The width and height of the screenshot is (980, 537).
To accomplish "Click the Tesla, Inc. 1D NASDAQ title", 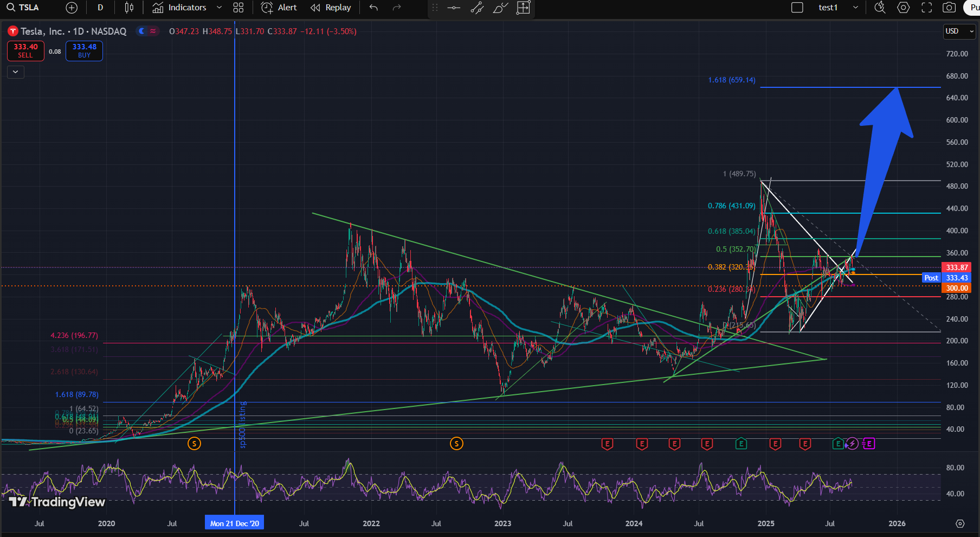I will [74, 31].
